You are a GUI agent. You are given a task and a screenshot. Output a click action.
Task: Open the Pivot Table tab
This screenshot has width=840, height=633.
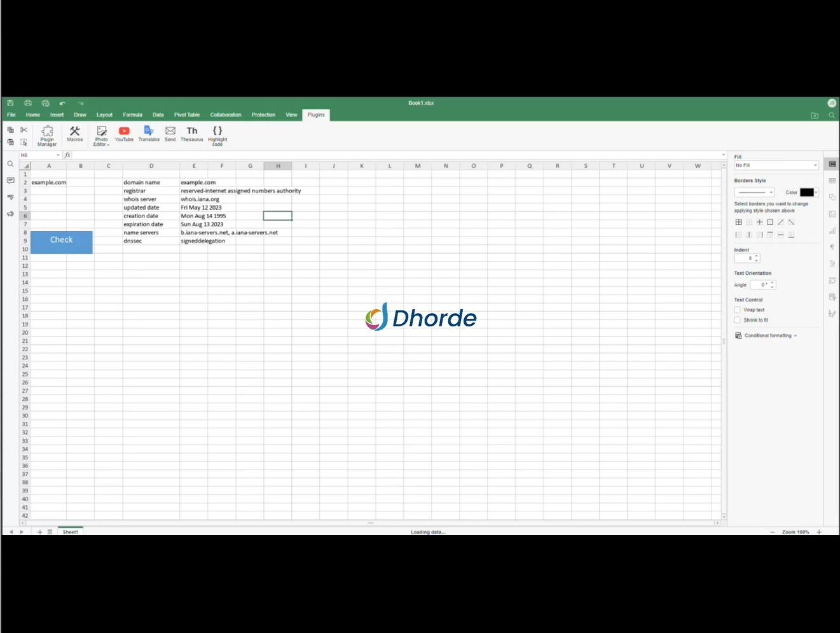click(186, 115)
